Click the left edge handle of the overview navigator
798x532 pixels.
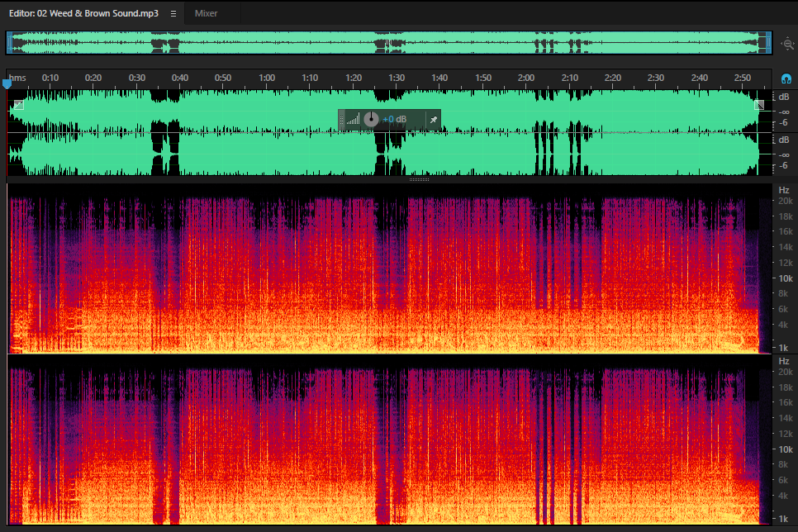(9, 43)
